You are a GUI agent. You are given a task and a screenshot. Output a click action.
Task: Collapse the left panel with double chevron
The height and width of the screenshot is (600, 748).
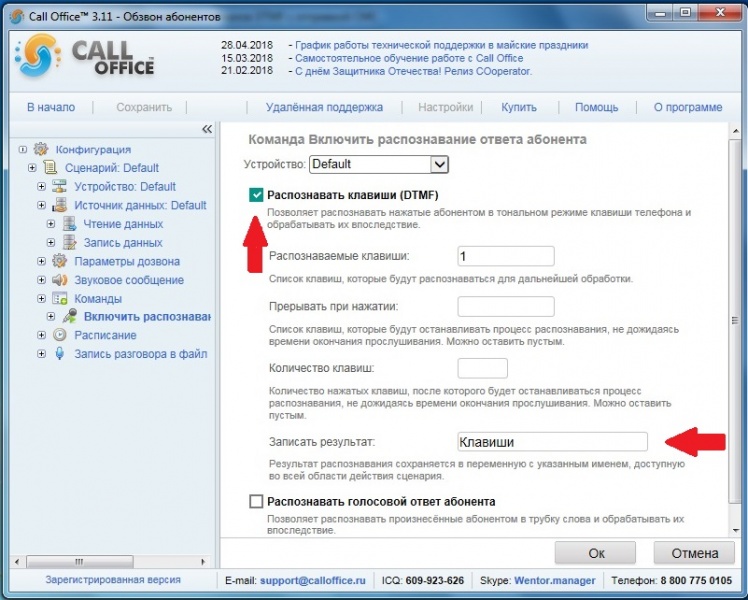click(x=207, y=129)
